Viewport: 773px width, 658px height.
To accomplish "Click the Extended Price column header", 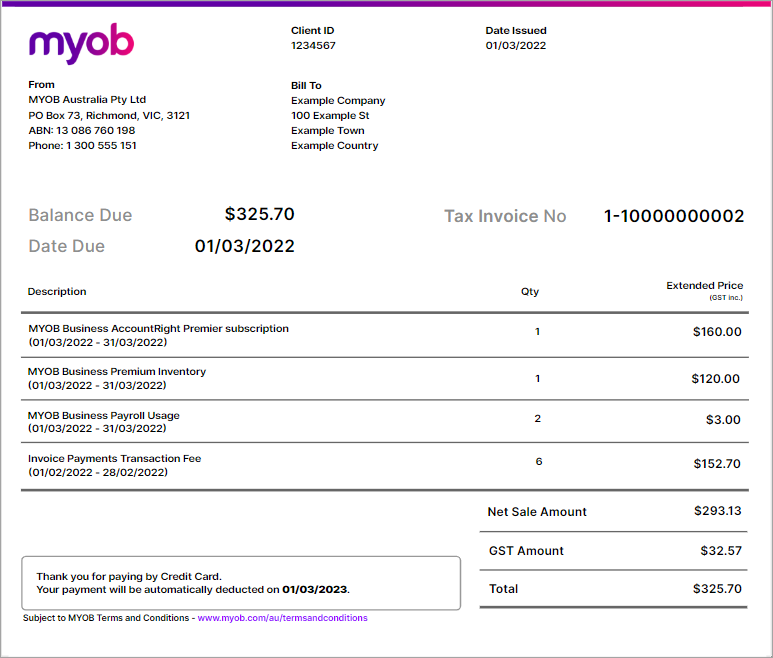I will click(x=704, y=286).
